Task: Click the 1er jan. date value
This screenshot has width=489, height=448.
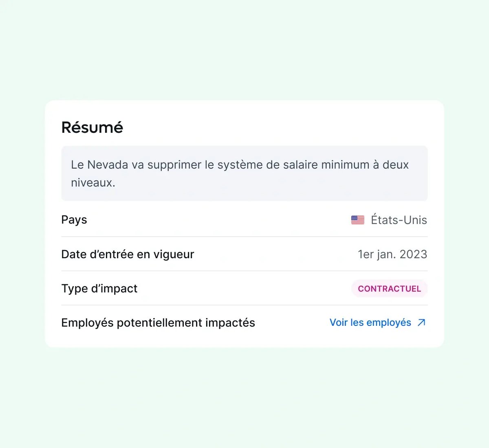Action: 377,254
